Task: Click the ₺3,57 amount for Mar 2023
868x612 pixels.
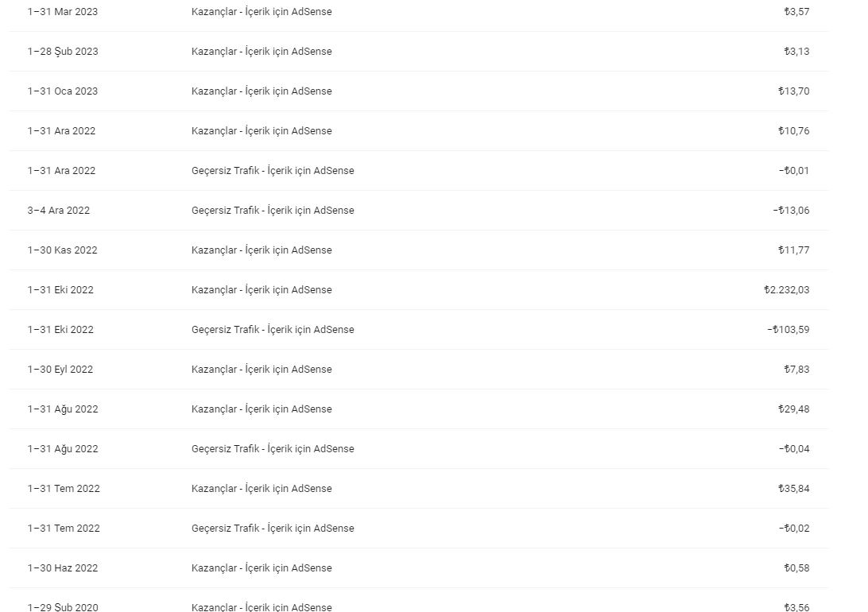Action: click(x=796, y=12)
